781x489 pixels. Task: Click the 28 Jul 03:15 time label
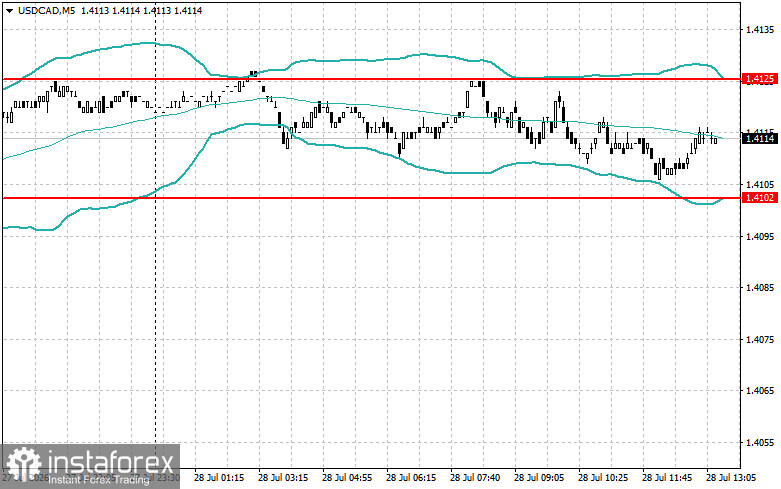point(283,478)
